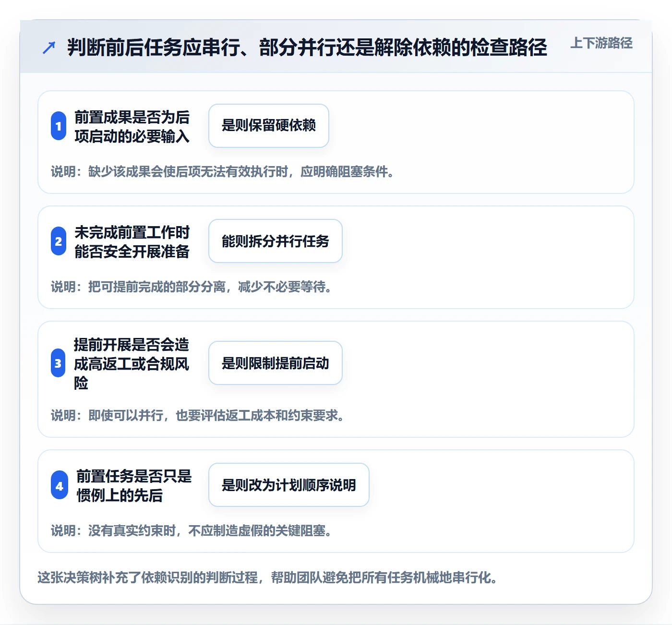Click question text 前置成果是否为后项启动的必要输入

[x=132, y=126]
